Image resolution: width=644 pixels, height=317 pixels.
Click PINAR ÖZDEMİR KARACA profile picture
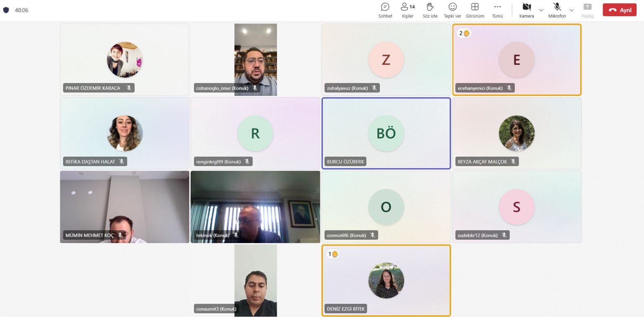[125, 60]
